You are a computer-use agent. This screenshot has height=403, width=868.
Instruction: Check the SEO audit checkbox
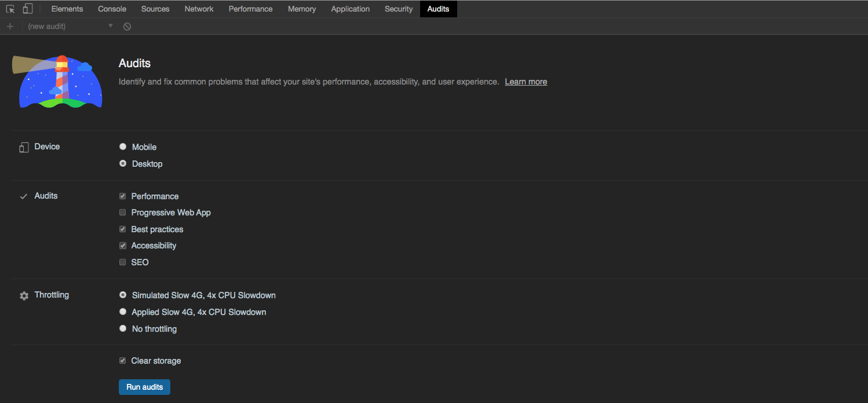pos(122,262)
